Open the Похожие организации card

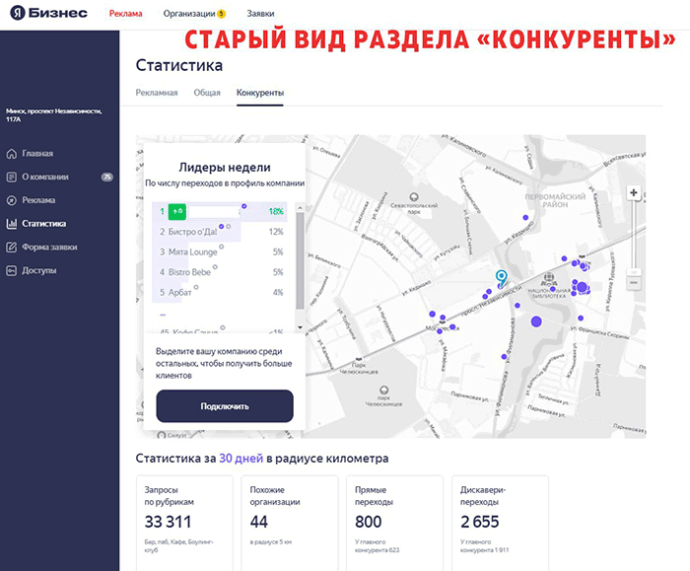290,522
